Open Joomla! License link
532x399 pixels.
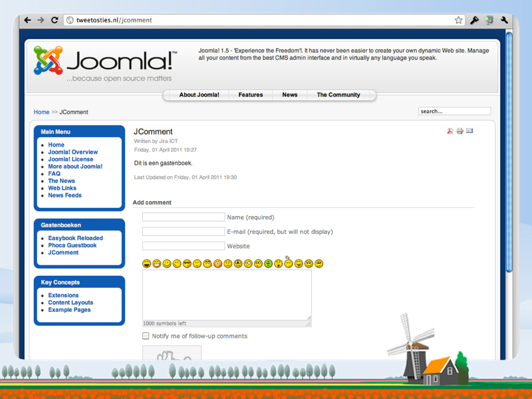pos(70,159)
